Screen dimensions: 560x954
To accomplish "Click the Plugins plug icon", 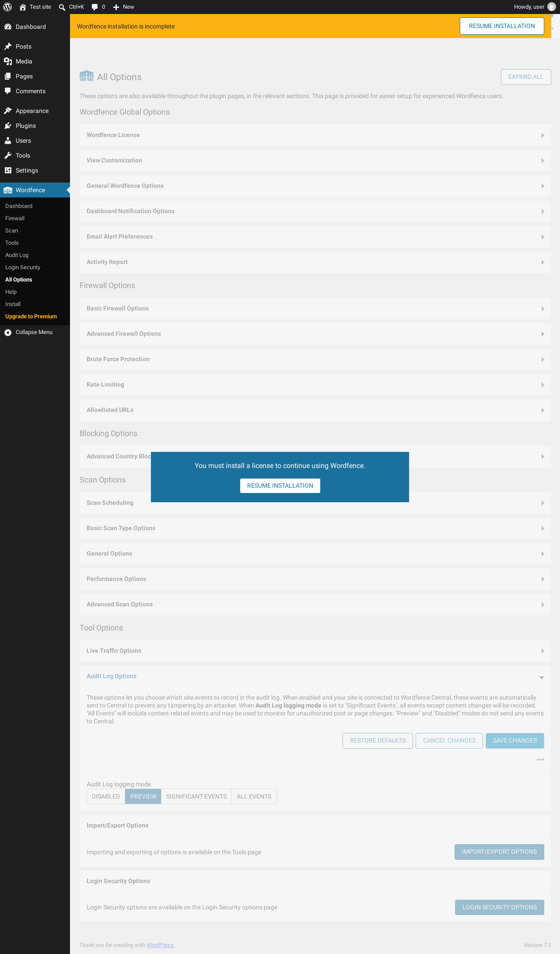I will 8,126.
